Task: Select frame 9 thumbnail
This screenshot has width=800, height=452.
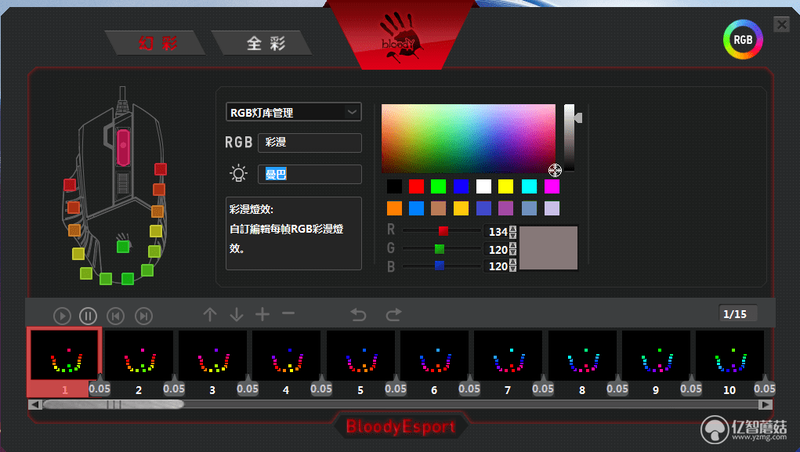Action: (x=656, y=355)
